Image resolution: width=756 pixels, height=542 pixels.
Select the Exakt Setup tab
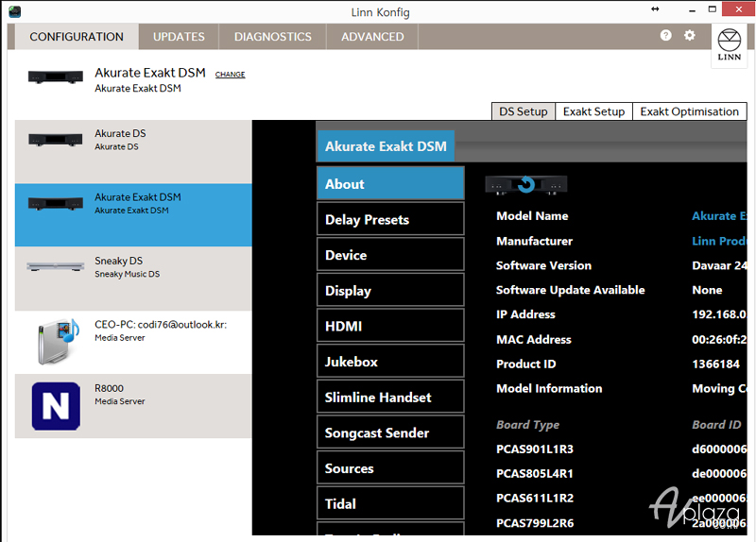point(594,111)
